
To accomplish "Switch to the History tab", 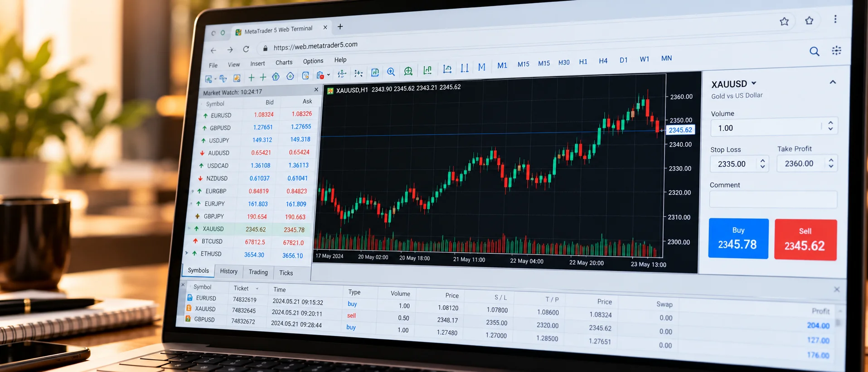I will pyautogui.click(x=228, y=271).
